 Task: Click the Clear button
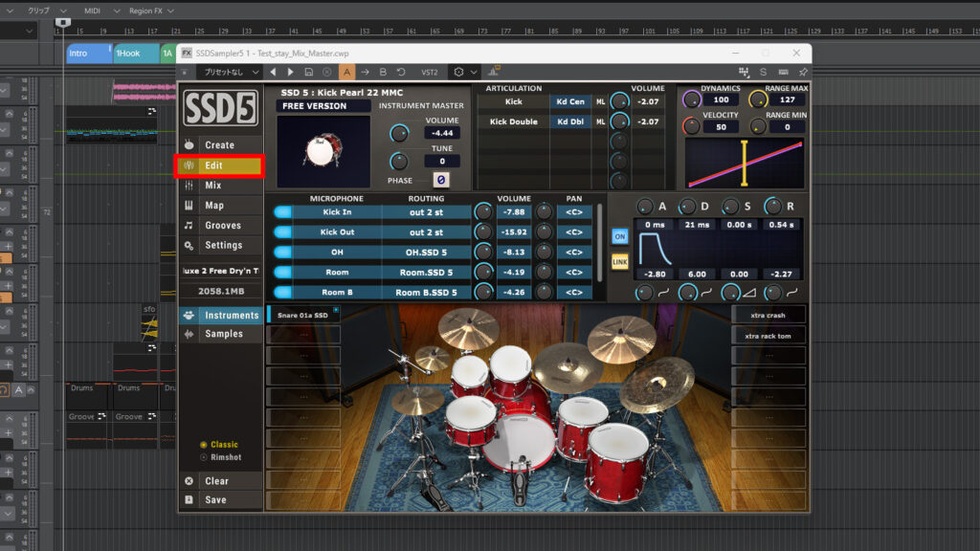(x=216, y=481)
